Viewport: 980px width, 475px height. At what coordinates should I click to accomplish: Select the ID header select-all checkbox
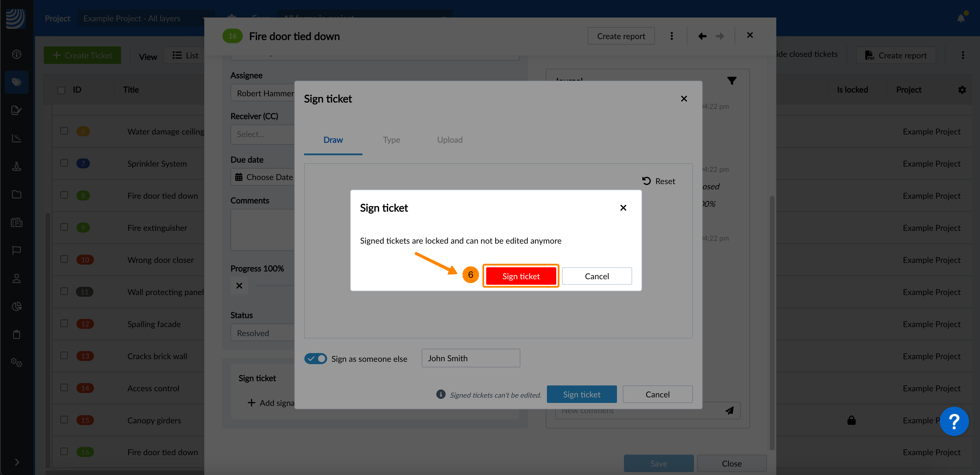pos(61,90)
